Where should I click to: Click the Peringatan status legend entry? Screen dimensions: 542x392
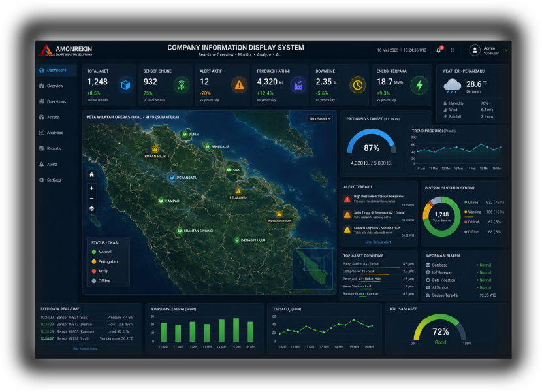click(x=104, y=262)
